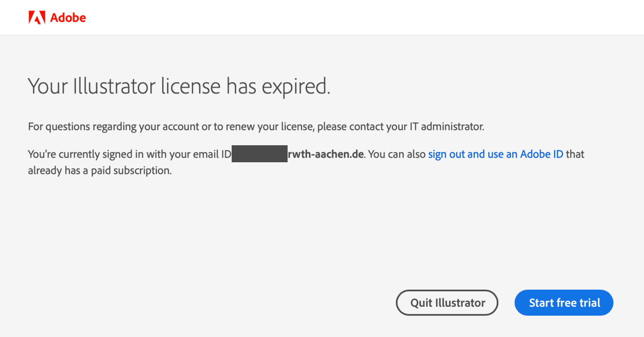The height and width of the screenshot is (337, 644).
Task: Click the 'Adobe' wordmark text
Action: tap(69, 17)
